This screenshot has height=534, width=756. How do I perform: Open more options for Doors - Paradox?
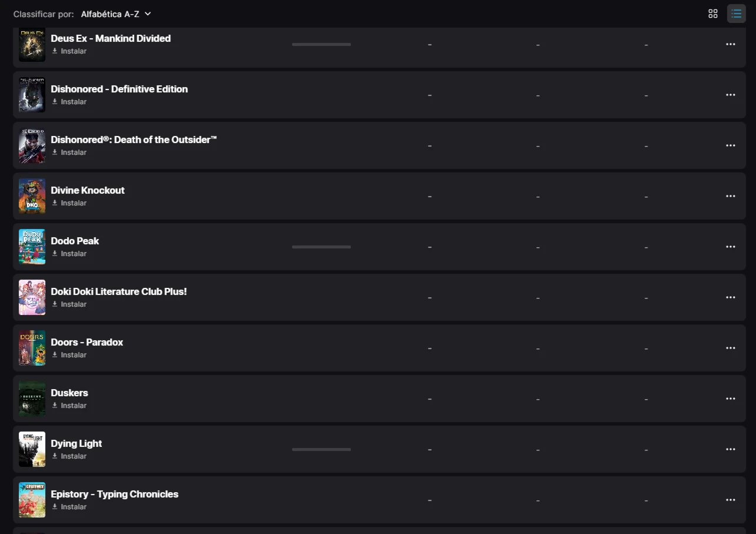730,348
